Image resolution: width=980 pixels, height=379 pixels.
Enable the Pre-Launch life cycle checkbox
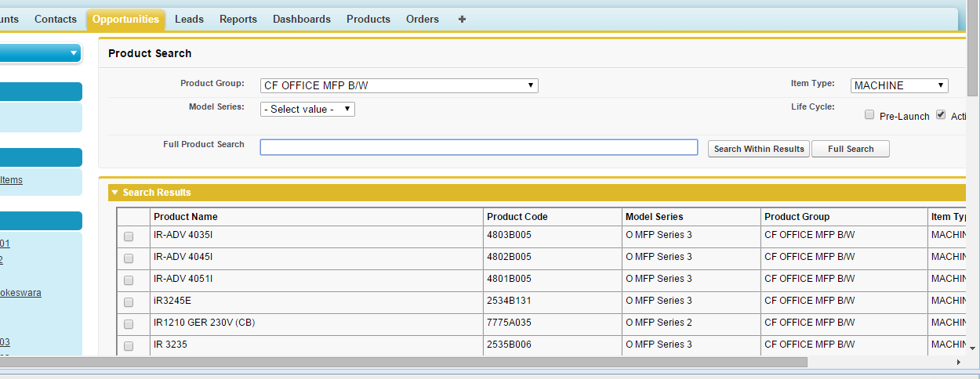click(869, 115)
